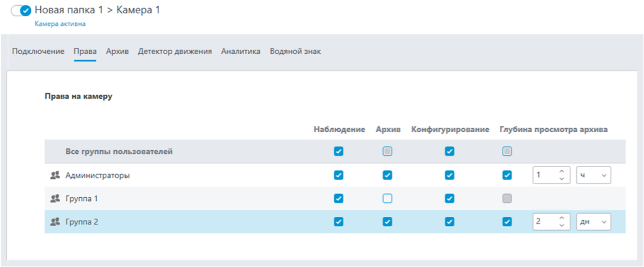Viewport: 644px width, 267px height.
Task: Toggle the camera active switch
Action: point(21,11)
